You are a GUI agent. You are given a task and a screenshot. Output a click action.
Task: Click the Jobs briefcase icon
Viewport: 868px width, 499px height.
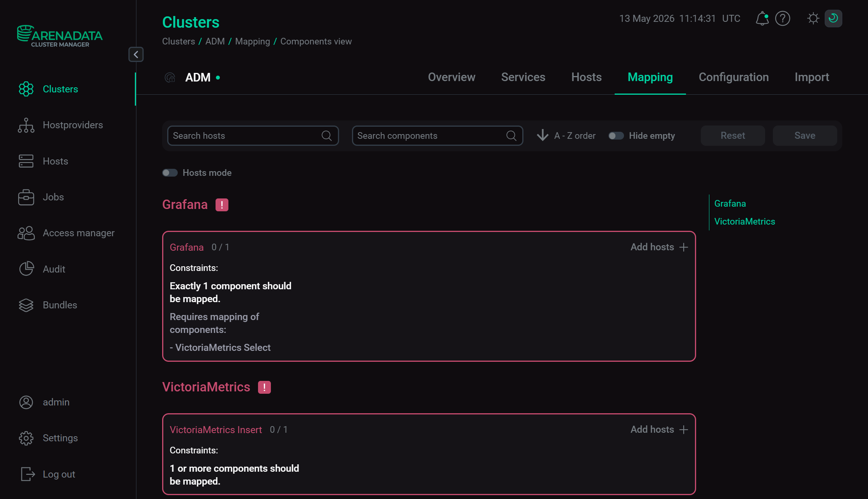click(x=26, y=197)
